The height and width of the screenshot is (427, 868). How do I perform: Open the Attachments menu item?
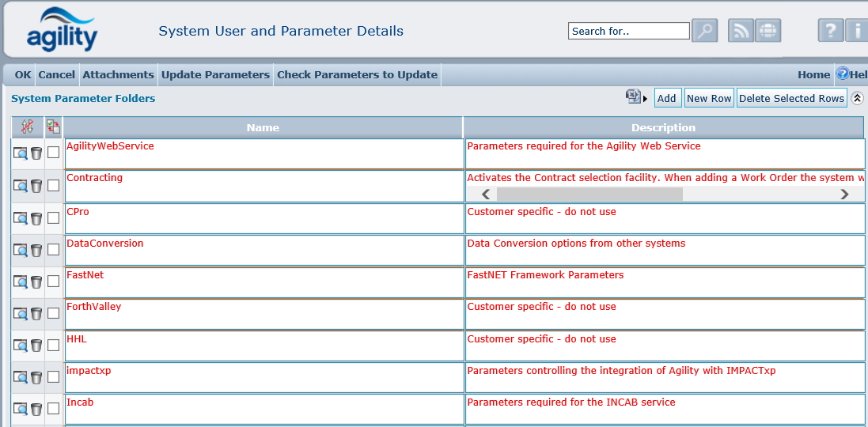point(118,75)
